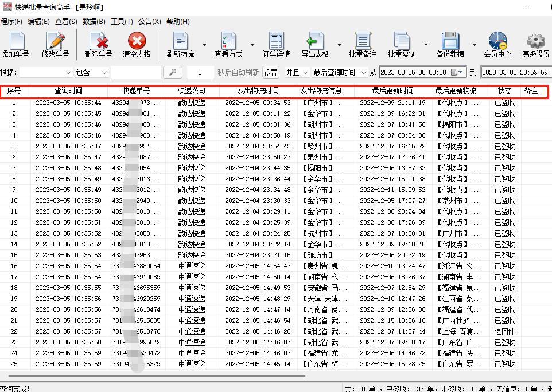
Task: Open the start date calendar picker
Action: pyautogui.click(x=456, y=72)
